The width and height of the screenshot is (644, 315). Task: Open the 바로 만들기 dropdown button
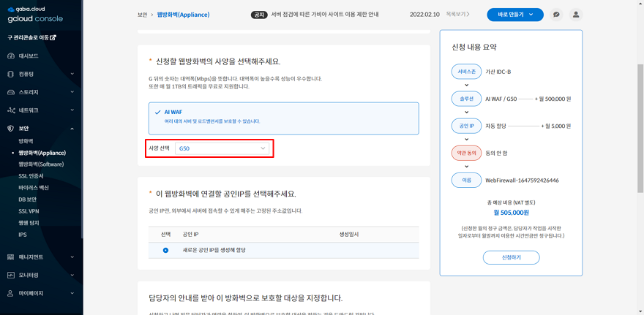515,15
